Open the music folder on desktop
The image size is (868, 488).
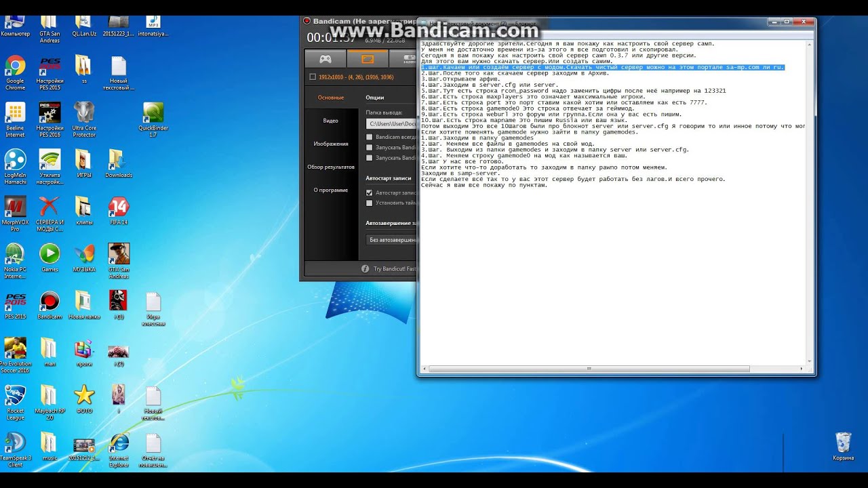50,447
